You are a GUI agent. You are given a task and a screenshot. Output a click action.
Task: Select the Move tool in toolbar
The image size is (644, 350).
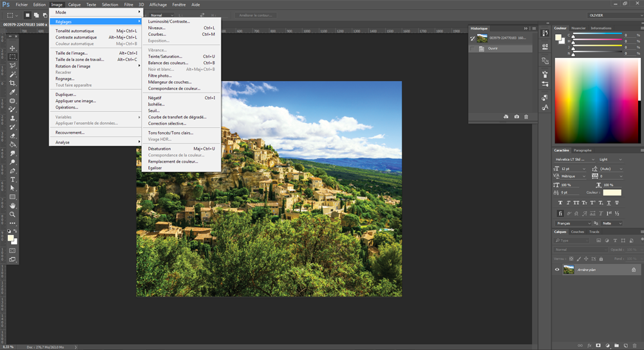tap(12, 48)
